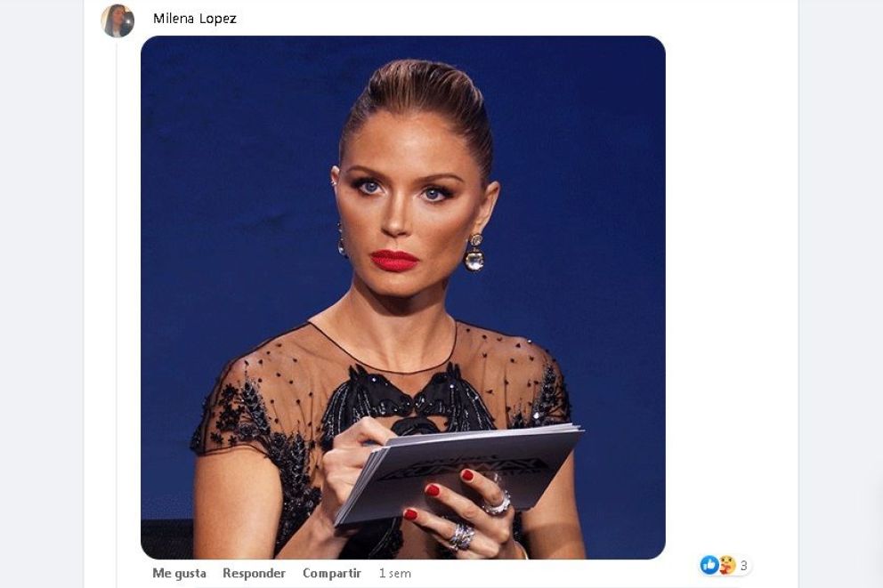
Task: Open the posted photo in the comment
Action: click(x=403, y=297)
